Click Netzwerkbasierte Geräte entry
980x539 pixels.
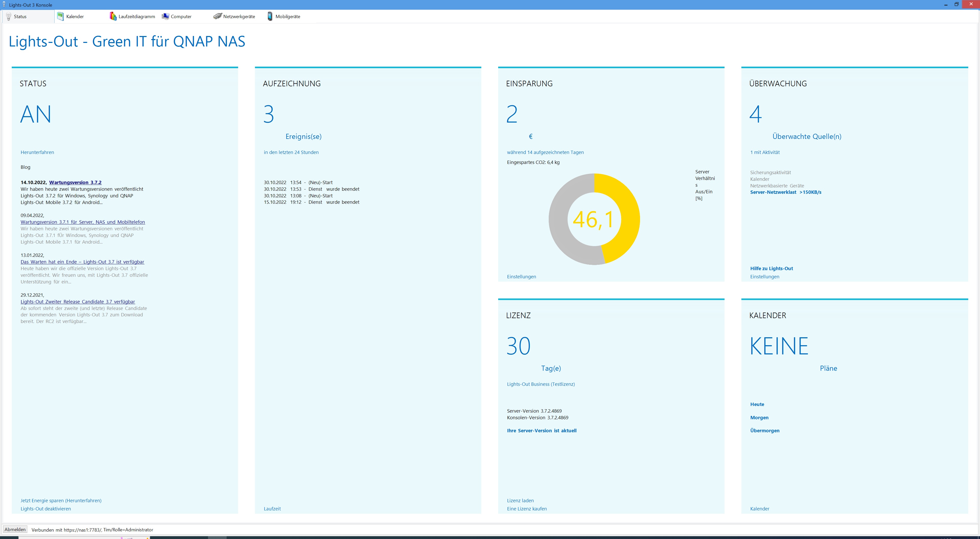coord(777,186)
